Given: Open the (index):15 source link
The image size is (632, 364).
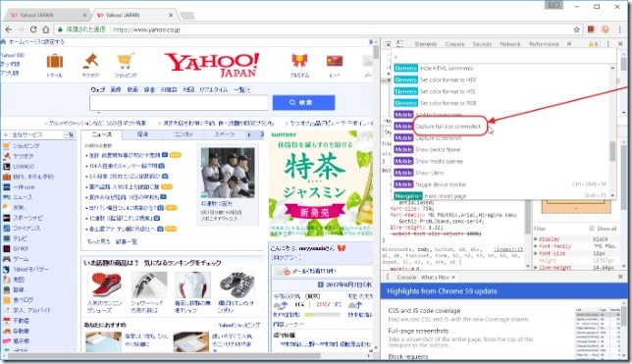Looking at the screenshot, I should tap(508, 249).
